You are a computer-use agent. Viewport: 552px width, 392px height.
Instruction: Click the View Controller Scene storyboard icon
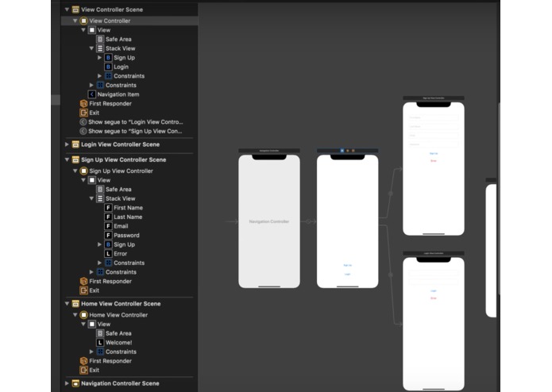point(75,10)
